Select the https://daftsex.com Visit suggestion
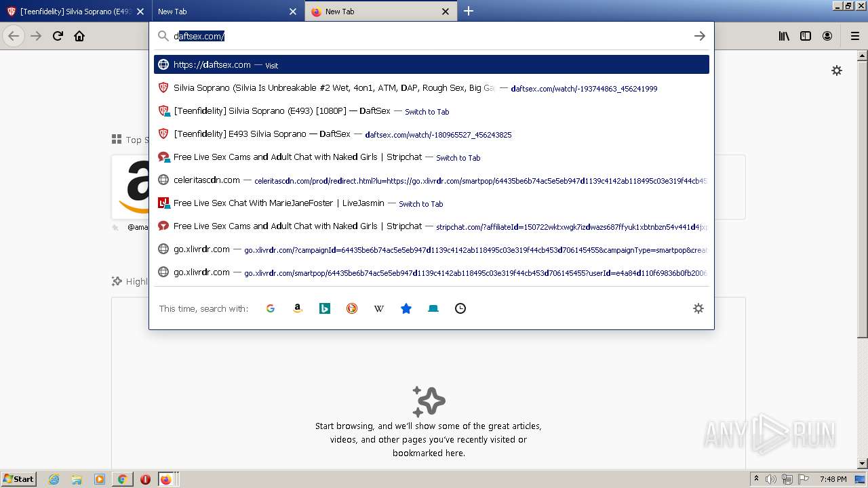 (x=431, y=64)
